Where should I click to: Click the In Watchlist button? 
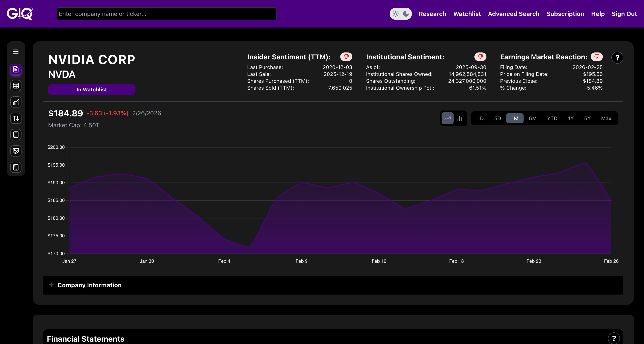(91, 89)
